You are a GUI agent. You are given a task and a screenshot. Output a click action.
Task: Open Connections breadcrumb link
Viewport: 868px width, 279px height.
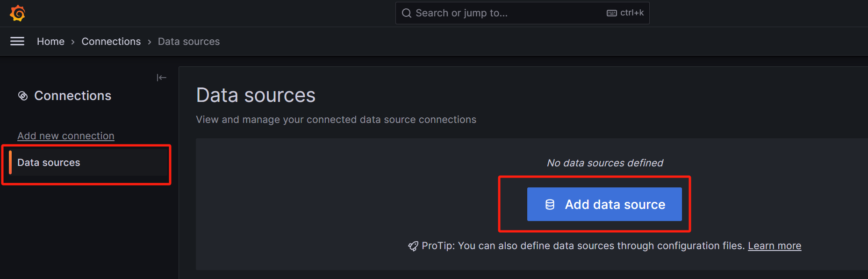click(x=111, y=42)
